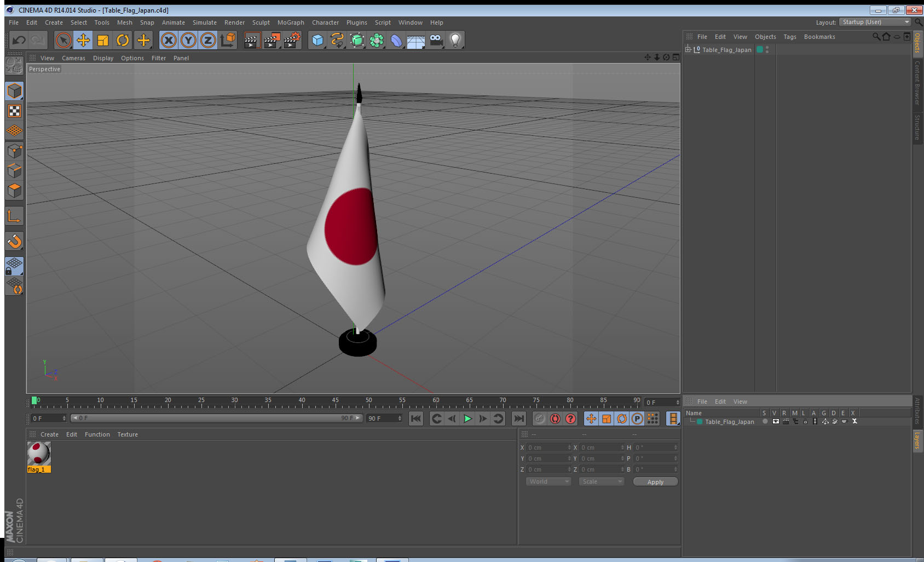Viewport: 924px width, 562px height.
Task: Open the viewport Display menu
Action: 103,58
